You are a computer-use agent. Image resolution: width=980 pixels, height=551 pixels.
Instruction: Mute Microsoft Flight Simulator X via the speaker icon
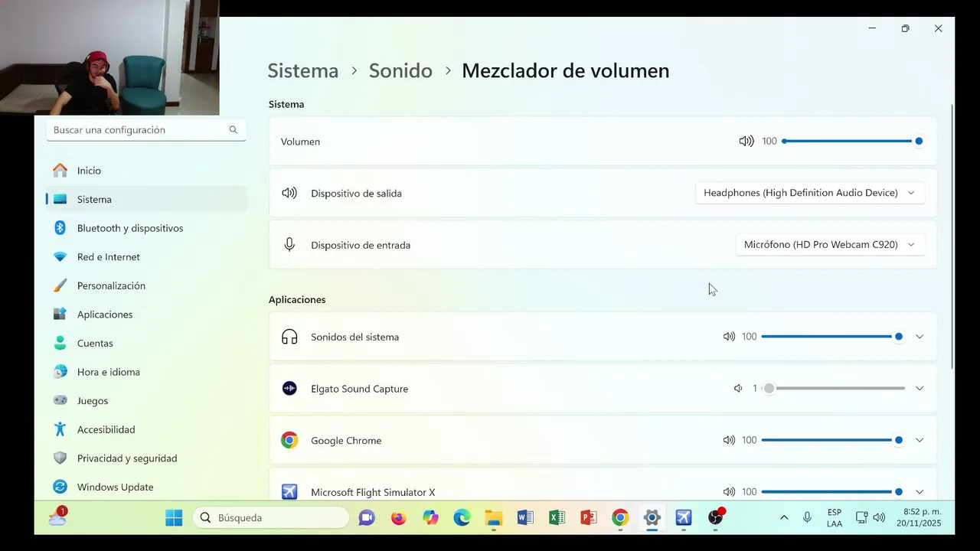tap(729, 492)
